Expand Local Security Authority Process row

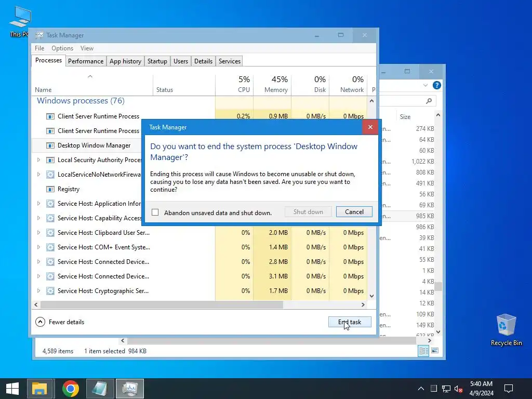tap(38, 160)
